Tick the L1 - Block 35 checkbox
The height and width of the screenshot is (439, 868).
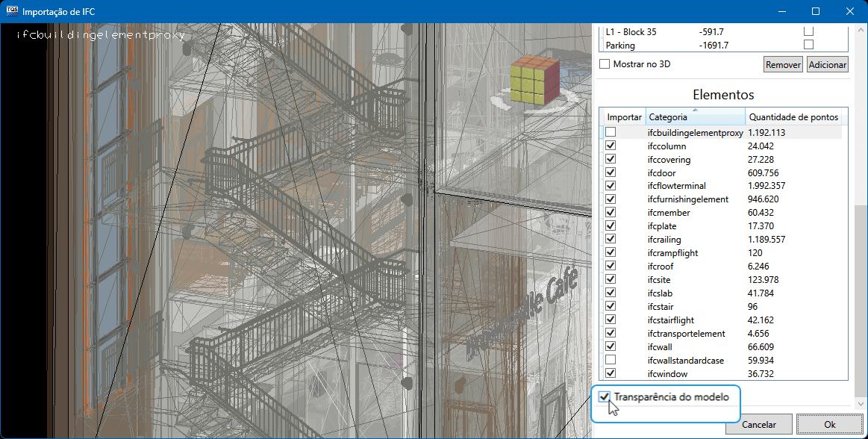click(x=808, y=31)
